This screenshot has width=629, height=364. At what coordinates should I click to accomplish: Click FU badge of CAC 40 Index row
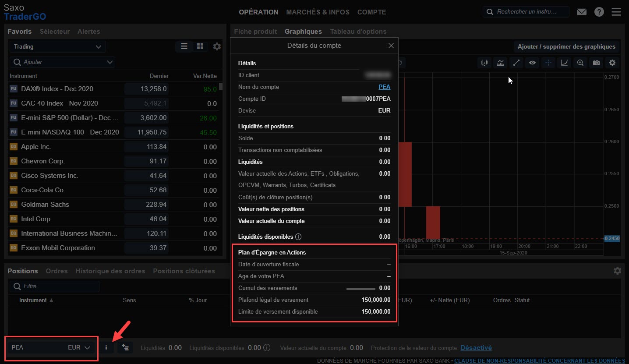[x=13, y=103]
